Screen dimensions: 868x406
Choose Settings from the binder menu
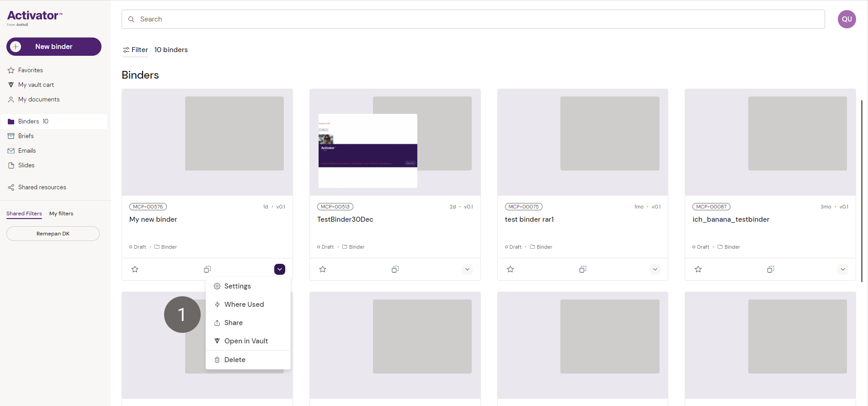point(237,286)
